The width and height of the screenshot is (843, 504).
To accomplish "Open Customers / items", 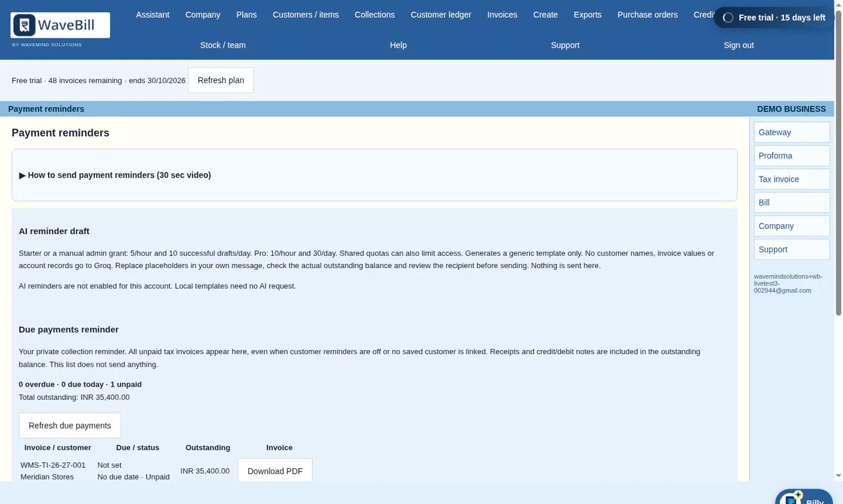I will pyautogui.click(x=305, y=15).
